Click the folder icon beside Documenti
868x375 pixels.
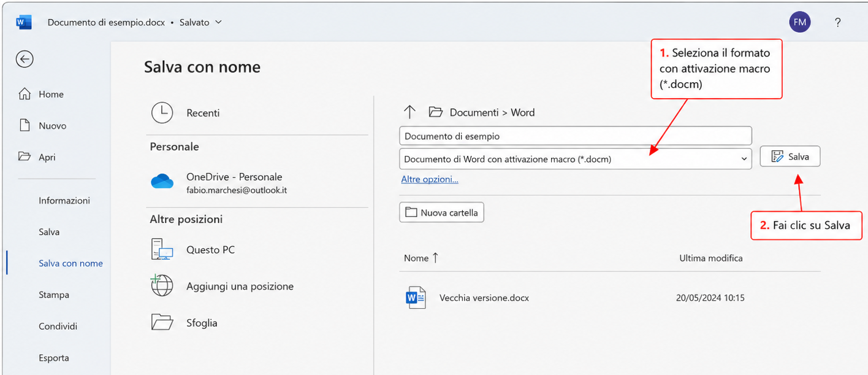pos(435,112)
